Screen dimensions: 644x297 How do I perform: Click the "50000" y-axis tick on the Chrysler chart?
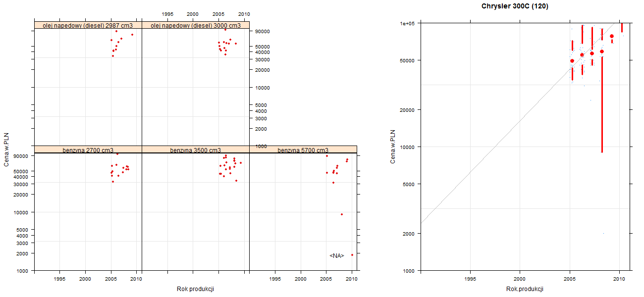pos(407,60)
